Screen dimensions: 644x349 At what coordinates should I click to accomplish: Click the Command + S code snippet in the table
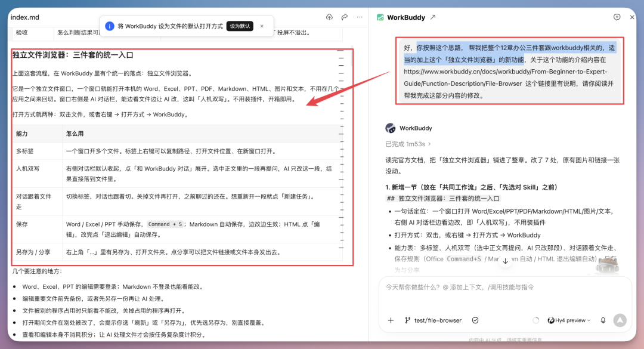tap(165, 224)
